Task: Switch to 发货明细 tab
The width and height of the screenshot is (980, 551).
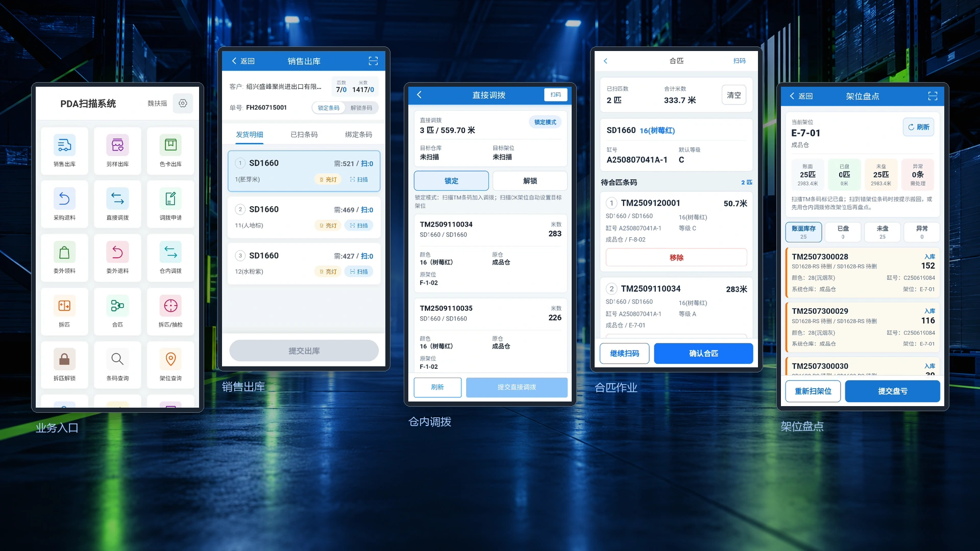Action: (x=250, y=135)
